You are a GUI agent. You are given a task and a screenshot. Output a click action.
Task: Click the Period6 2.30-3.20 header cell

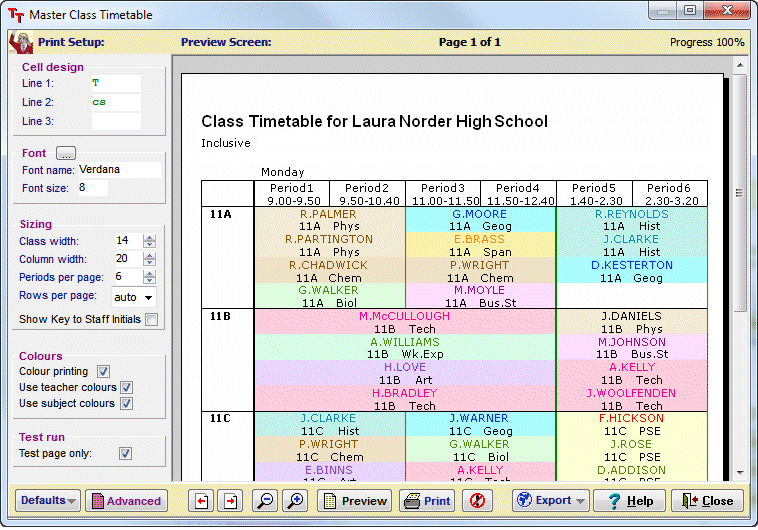click(x=670, y=194)
